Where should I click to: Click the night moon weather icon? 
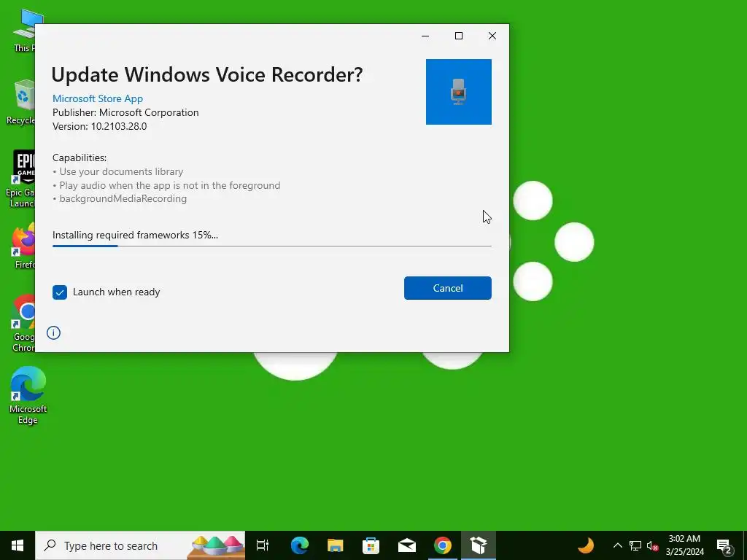point(586,545)
